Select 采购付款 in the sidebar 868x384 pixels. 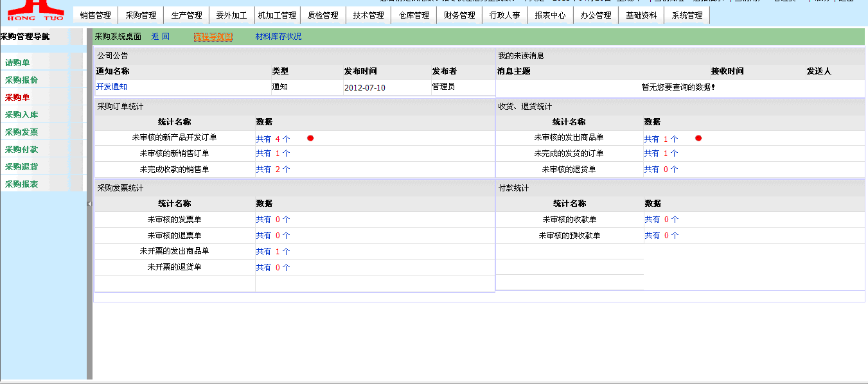click(x=21, y=150)
